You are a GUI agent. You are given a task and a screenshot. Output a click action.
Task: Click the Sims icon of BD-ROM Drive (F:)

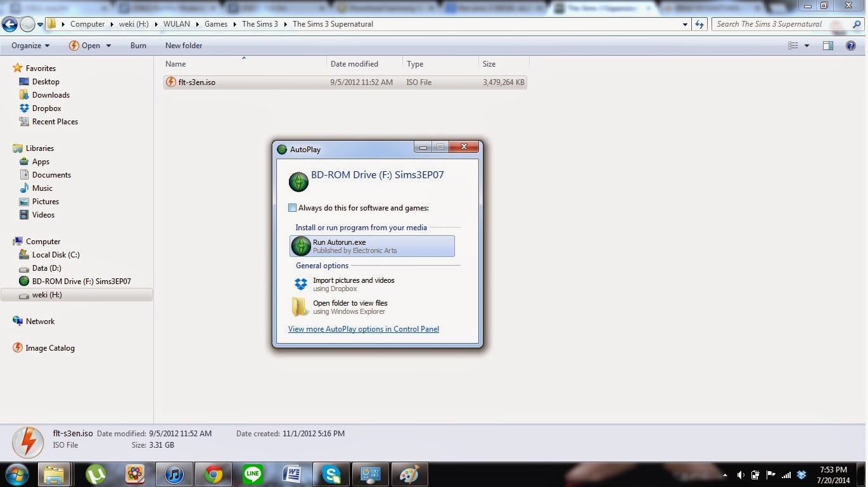point(24,282)
